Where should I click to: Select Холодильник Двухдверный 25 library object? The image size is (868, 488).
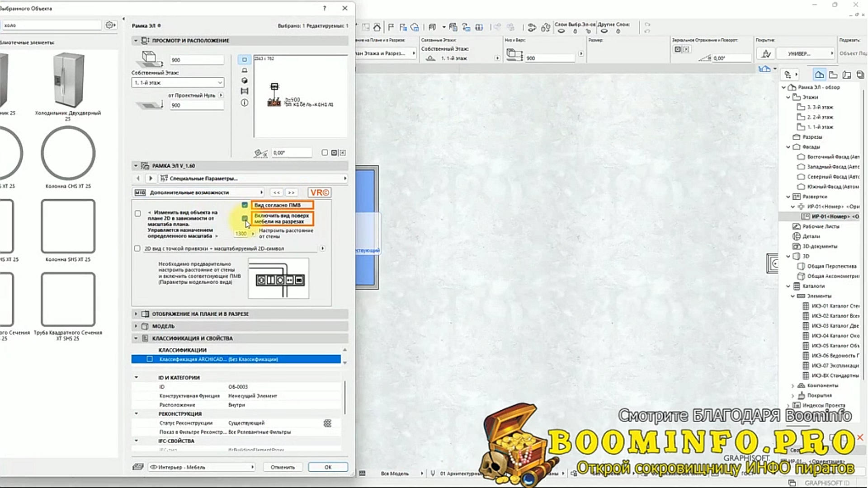68,86
